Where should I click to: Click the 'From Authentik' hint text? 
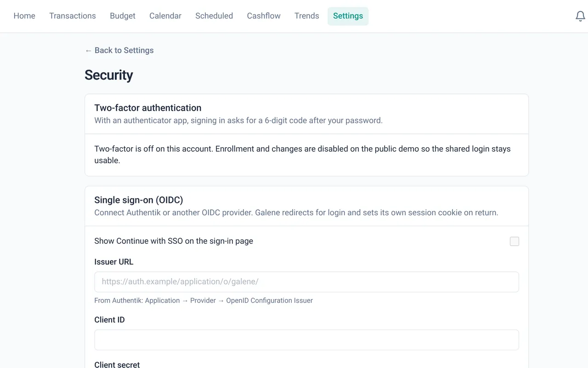204,300
